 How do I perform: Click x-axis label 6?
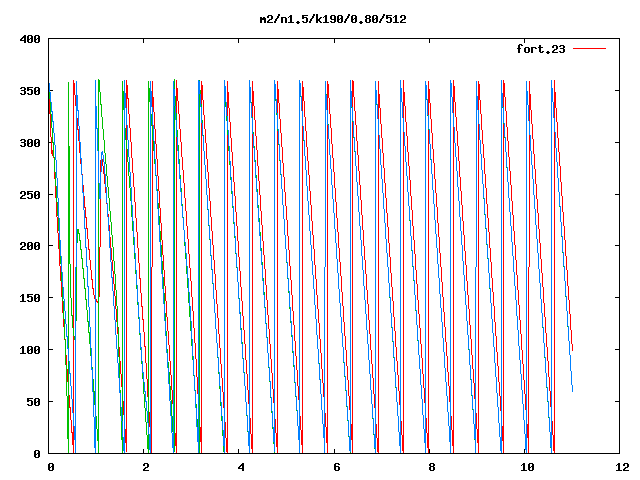[x=336, y=467]
